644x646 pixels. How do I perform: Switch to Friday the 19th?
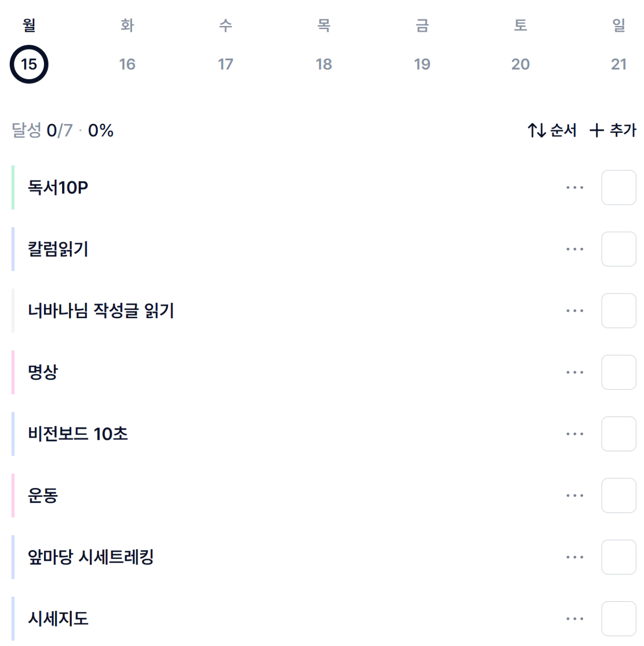tap(422, 64)
